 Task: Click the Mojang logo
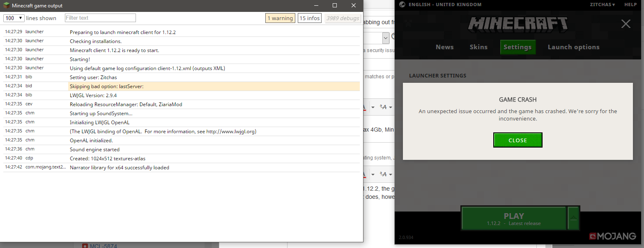(612, 237)
